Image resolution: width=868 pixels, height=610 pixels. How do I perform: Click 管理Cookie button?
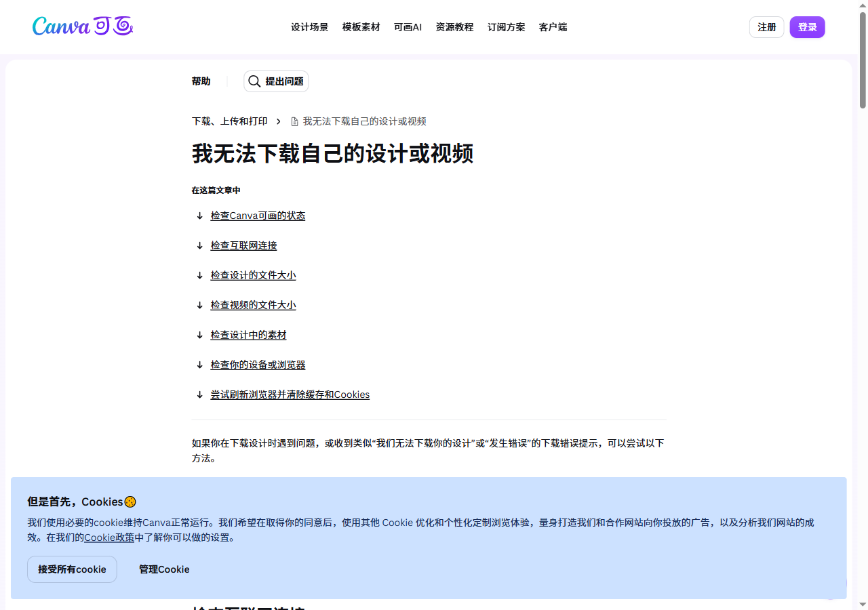[164, 569]
